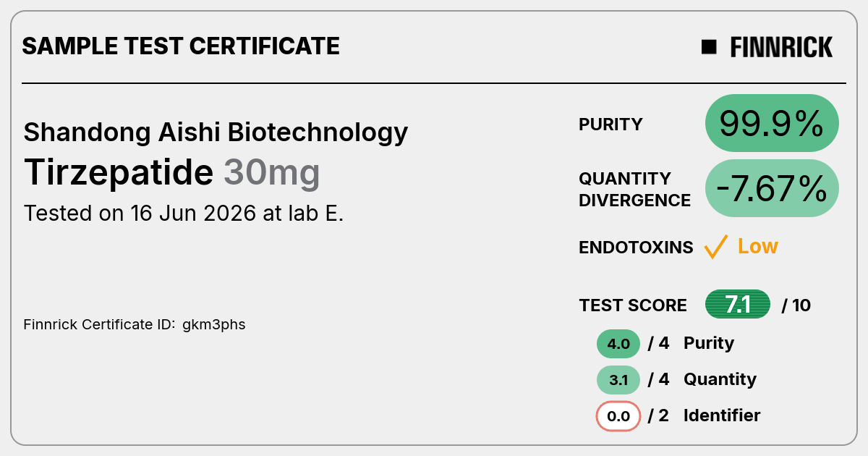This screenshot has height=456, width=868.
Task: Click the 30mg dosage label
Action: point(271,173)
